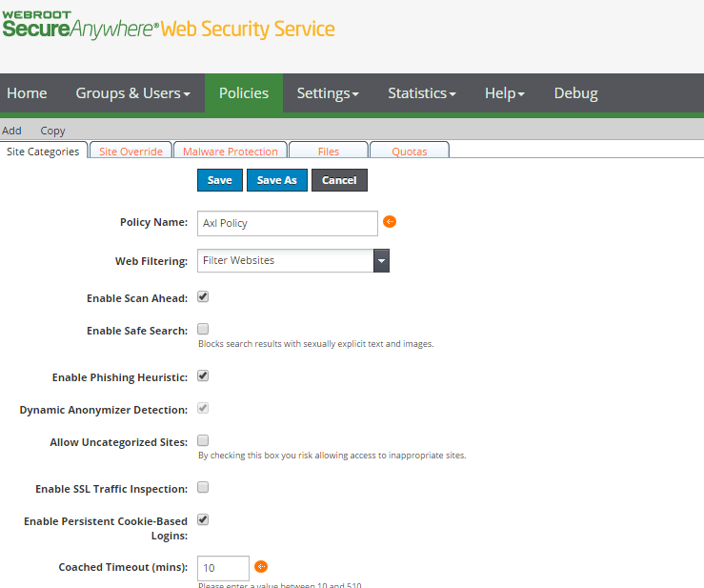Click the Add link in the toolbar

pos(11,131)
